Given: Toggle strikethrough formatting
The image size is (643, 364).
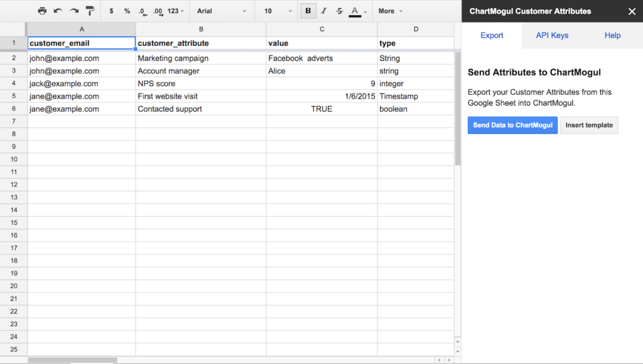Looking at the screenshot, I should pyautogui.click(x=340, y=11).
